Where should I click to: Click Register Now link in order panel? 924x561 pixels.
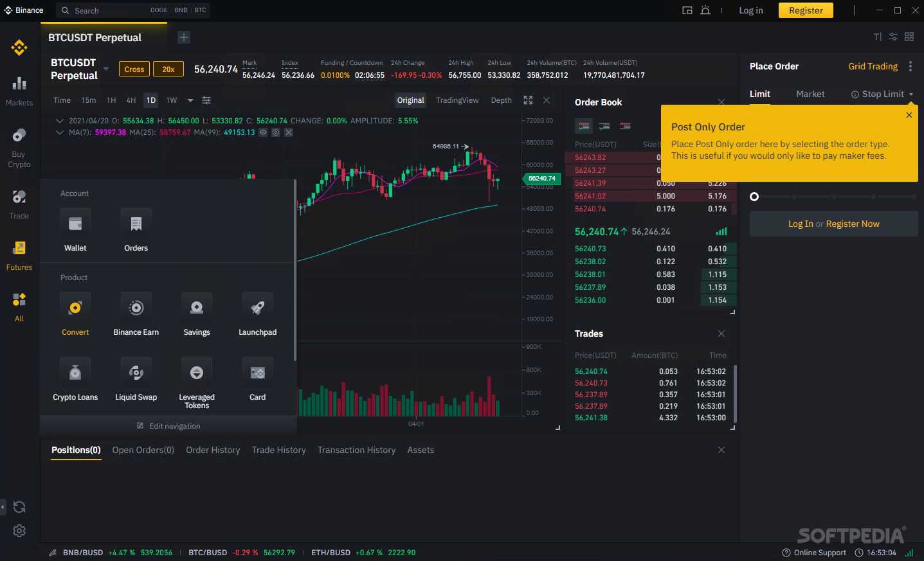[853, 224]
